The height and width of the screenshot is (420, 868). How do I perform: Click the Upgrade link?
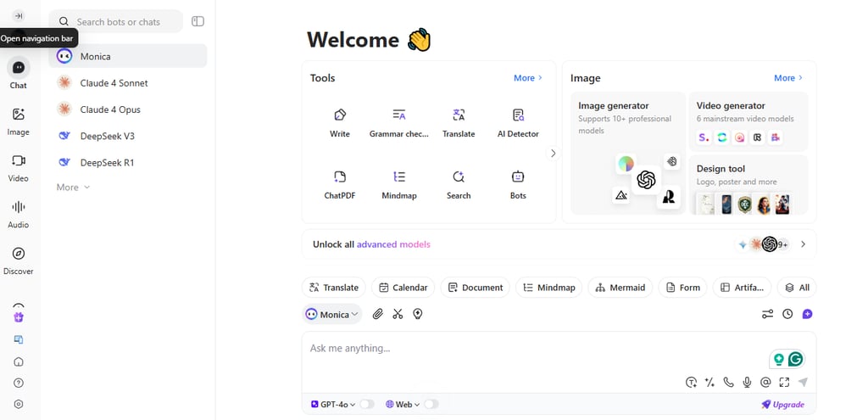[x=782, y=405]
